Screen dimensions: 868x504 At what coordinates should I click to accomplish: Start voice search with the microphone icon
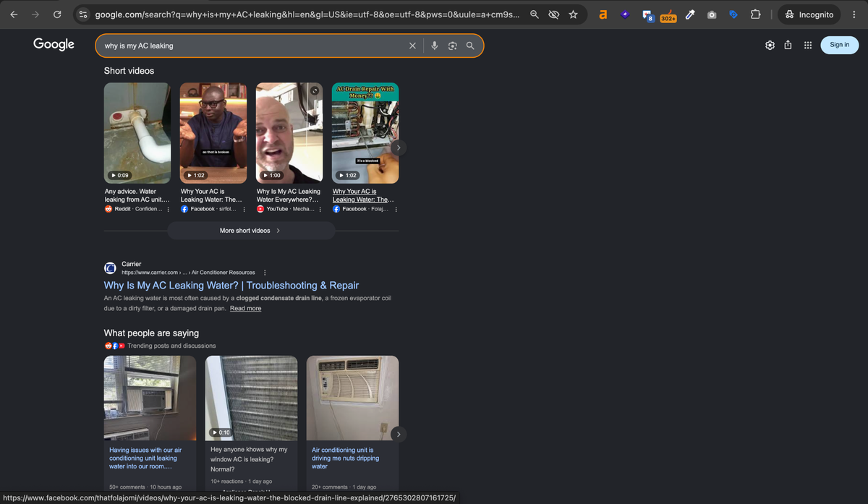pyautogui.click(x=434, y=46)
